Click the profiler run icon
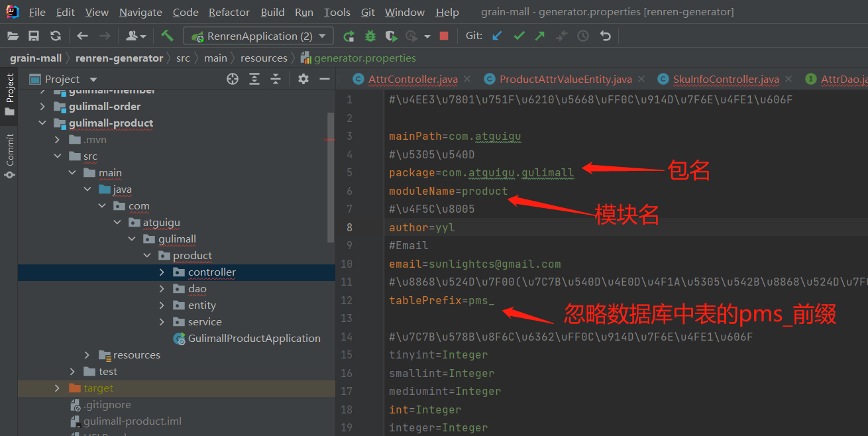This screenshot has width=868, height=436. tap(411, 36)
